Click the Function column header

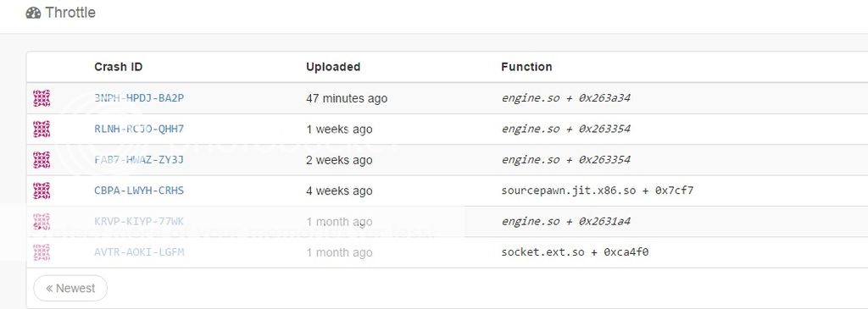point(526,67)
